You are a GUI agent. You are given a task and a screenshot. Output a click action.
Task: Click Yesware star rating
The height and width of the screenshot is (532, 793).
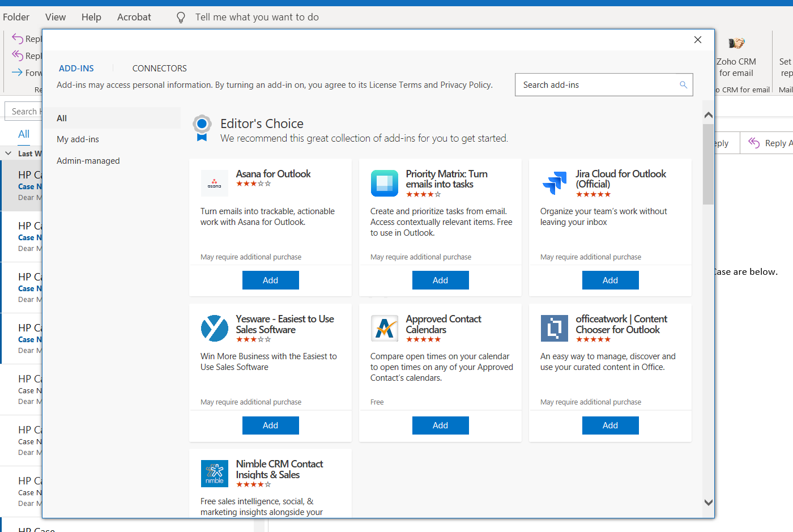tap(254, 339)
